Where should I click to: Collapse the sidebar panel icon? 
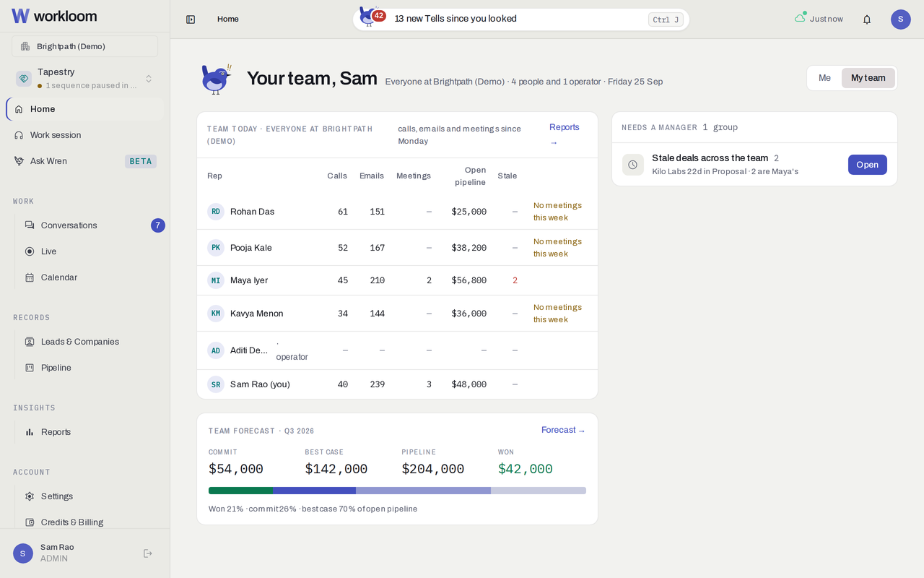coord(191,20)
